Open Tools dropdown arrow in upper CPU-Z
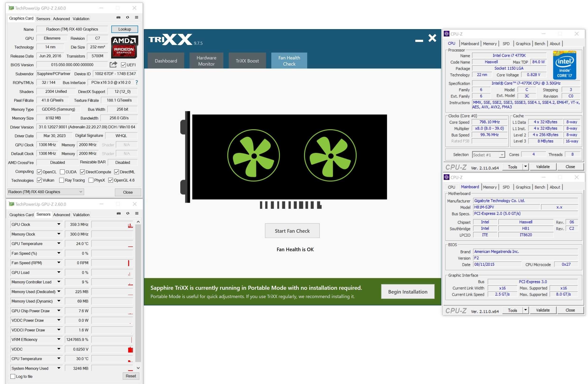Viewport: 588px width, 384px height. point(525,167)
